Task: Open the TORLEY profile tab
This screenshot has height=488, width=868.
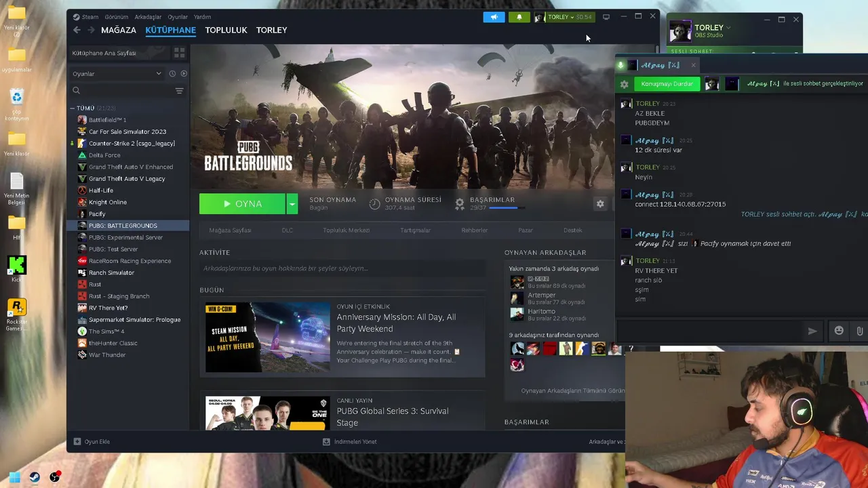Action: [271, 30]
